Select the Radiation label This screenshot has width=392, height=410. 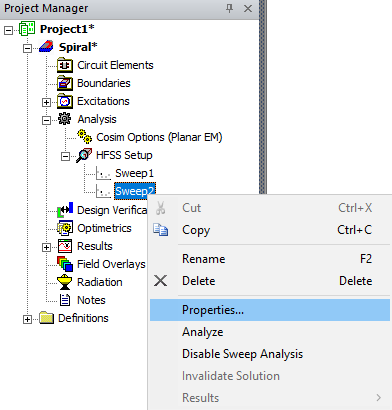[100, 282]
